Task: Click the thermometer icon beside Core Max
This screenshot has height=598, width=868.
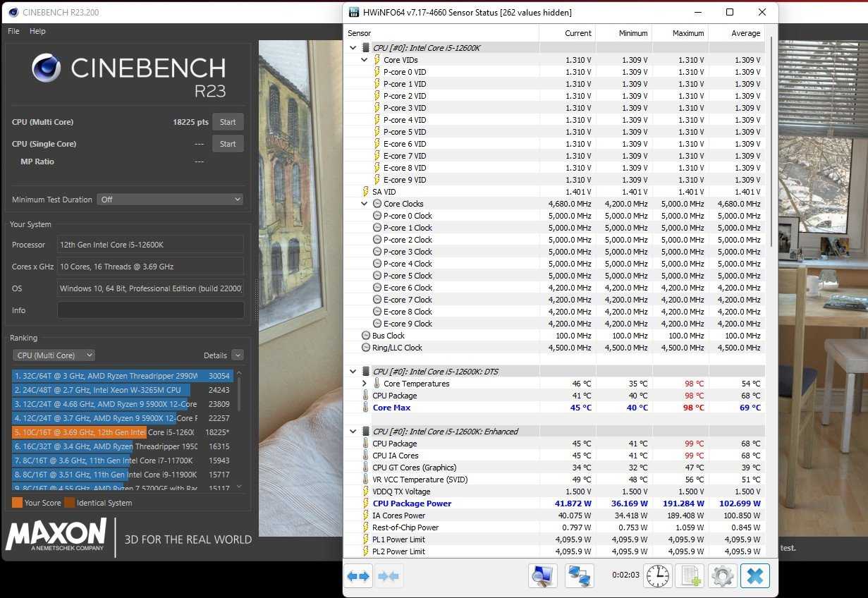Action: pyautogui.click(x=365, y=408)
